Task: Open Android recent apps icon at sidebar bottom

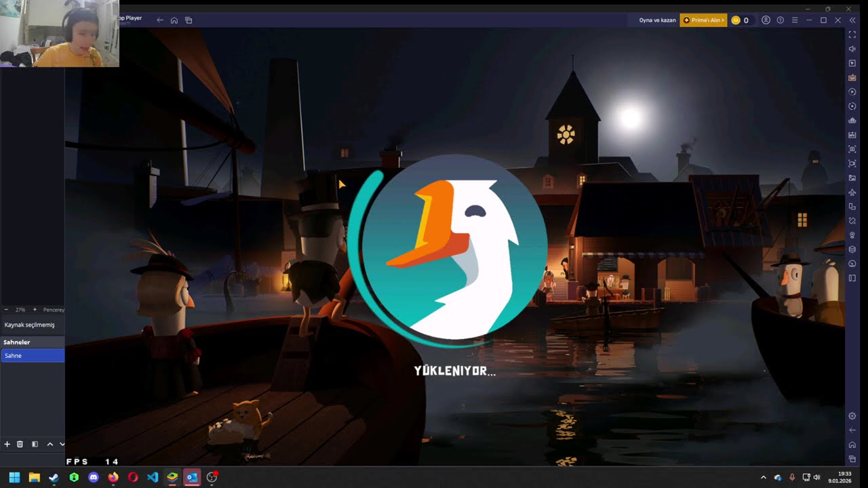Action: pos(852,459)
